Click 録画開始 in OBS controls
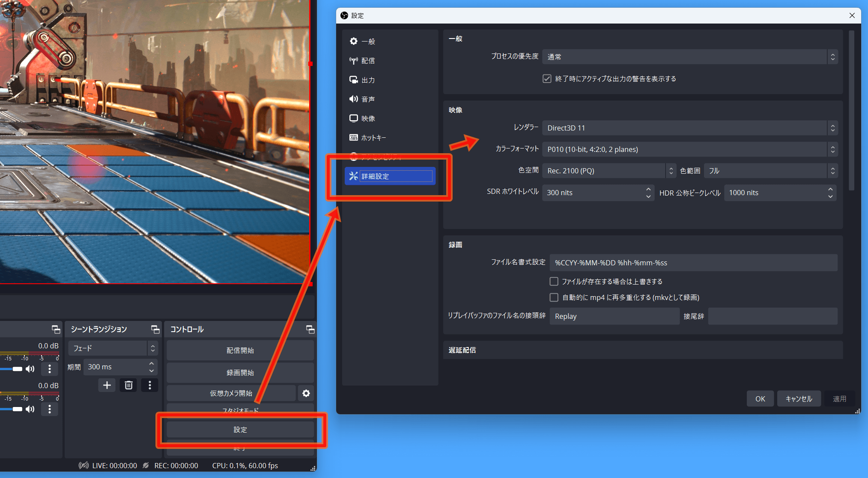 [x=240, y=373]
